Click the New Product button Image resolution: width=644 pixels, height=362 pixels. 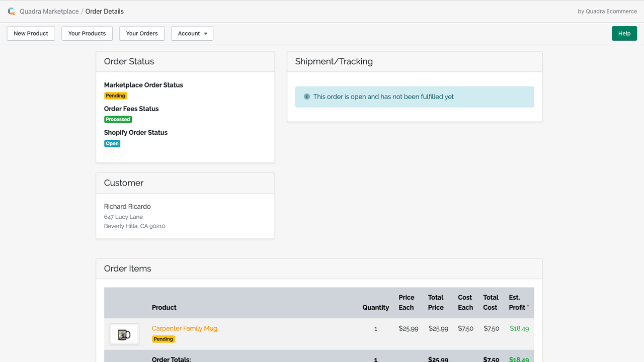(x=31, y=33)
